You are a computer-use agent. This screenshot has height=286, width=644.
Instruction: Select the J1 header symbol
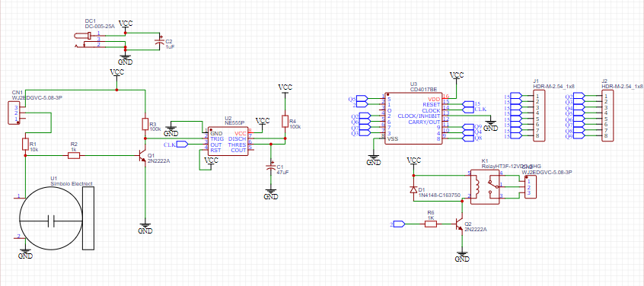click(x=539, y=116)
